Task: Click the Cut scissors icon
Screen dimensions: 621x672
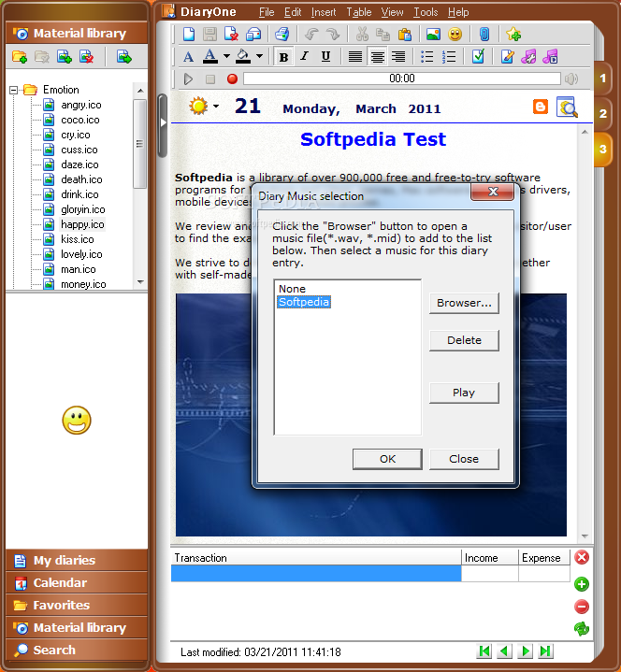Action: click(x=362, y=34)
